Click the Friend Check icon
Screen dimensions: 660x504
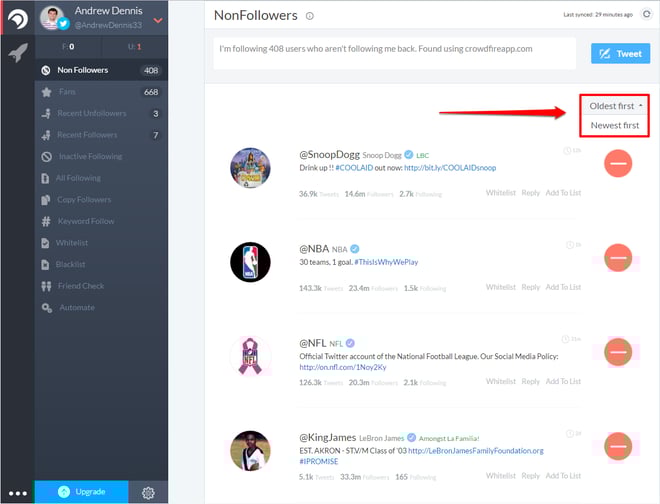tap(46, 286)
